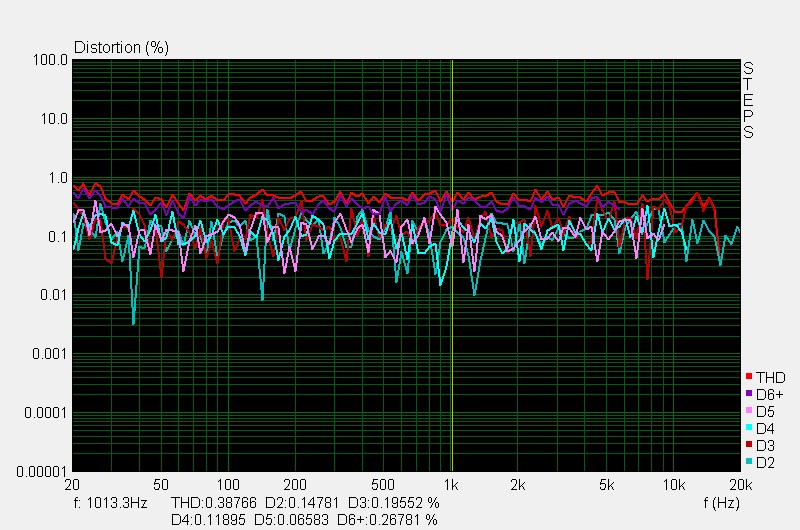Click the f (Hz) axis label
This screenshot has height=530, width=800.
[x=721, y=503]
